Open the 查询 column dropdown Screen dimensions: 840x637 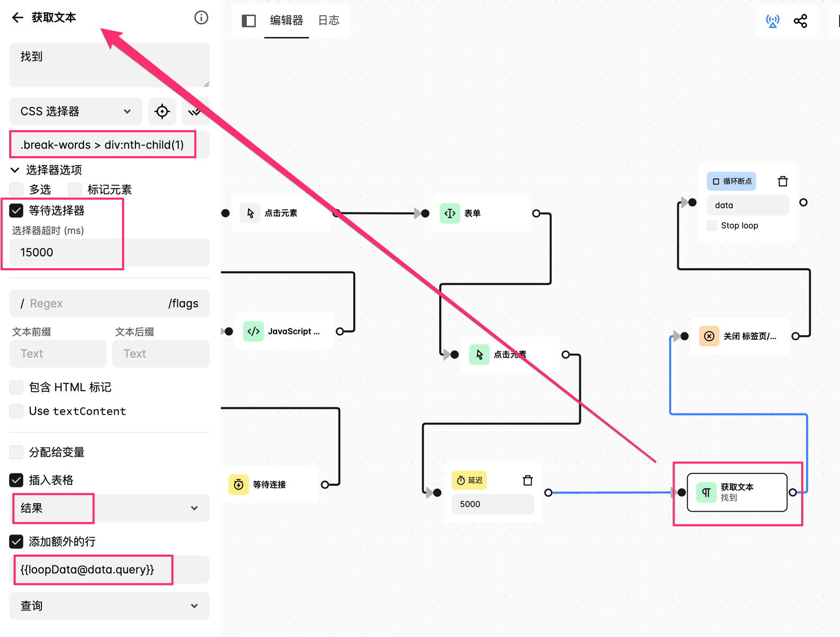[109, 606]
